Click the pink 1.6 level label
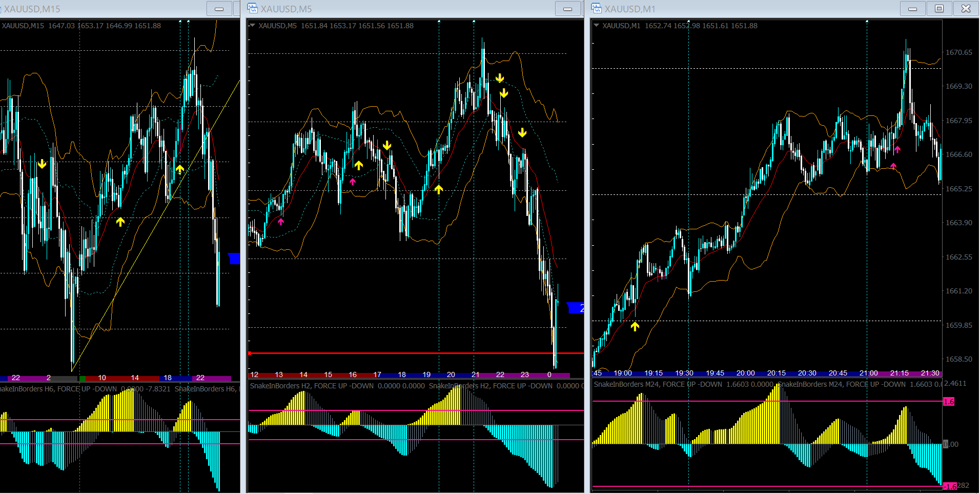980x494 pixels. [x=949, y=402]
